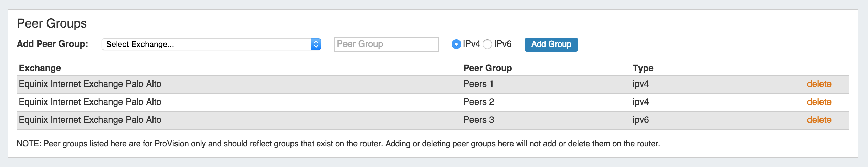Click the Peers 2 group name cell
The width and height of the screenshot is (868, 167).
point(478,102)
